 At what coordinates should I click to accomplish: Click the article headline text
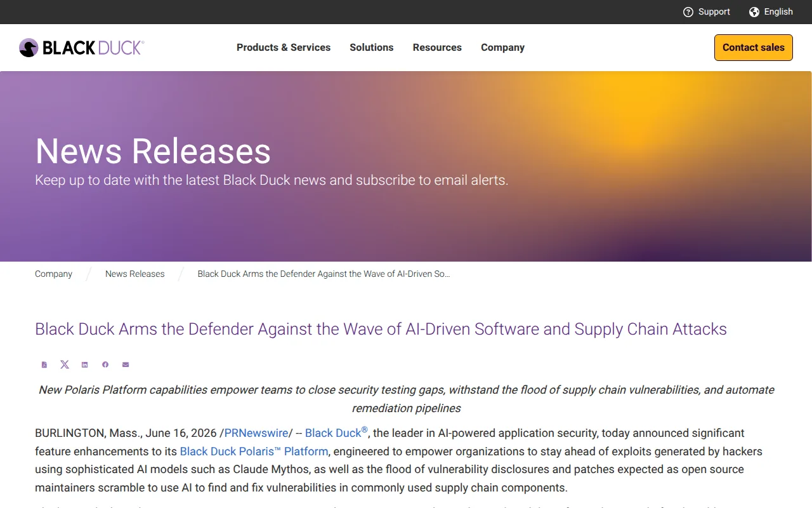point(381,329)
